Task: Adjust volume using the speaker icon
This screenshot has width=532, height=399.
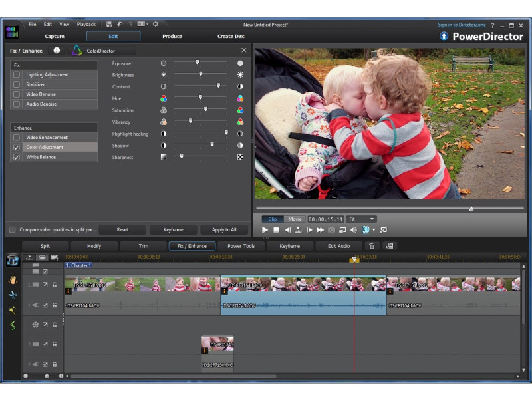Action: (353, 230)
